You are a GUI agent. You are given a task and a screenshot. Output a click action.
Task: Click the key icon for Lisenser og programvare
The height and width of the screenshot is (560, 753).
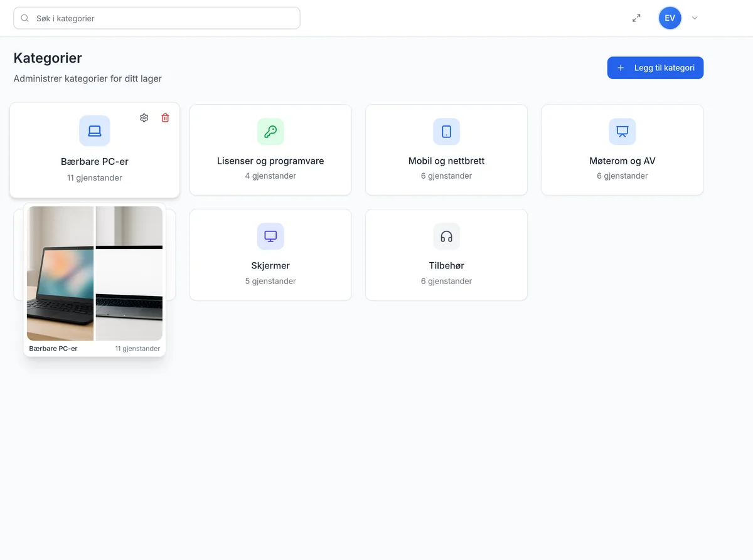click(x=270, y=132)
